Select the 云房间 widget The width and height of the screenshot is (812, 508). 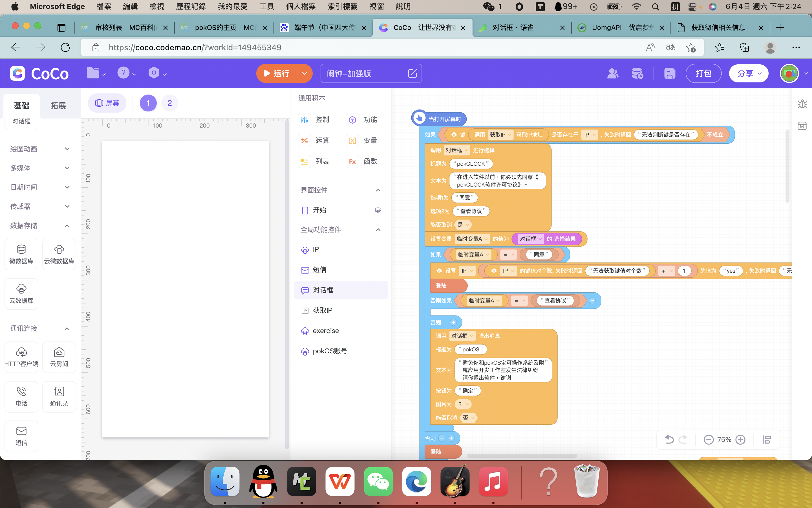[59, 357]
